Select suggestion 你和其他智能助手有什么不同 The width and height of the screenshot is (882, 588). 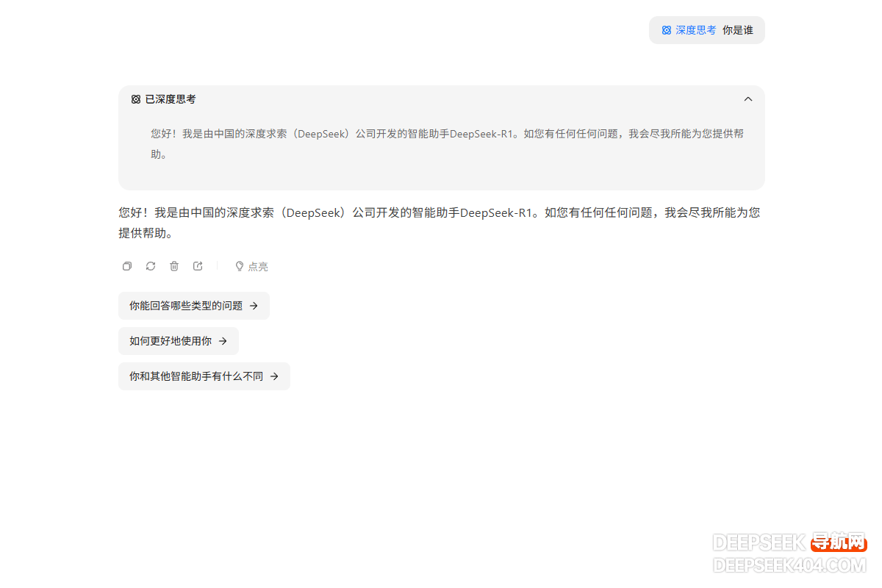pos(204,376)
